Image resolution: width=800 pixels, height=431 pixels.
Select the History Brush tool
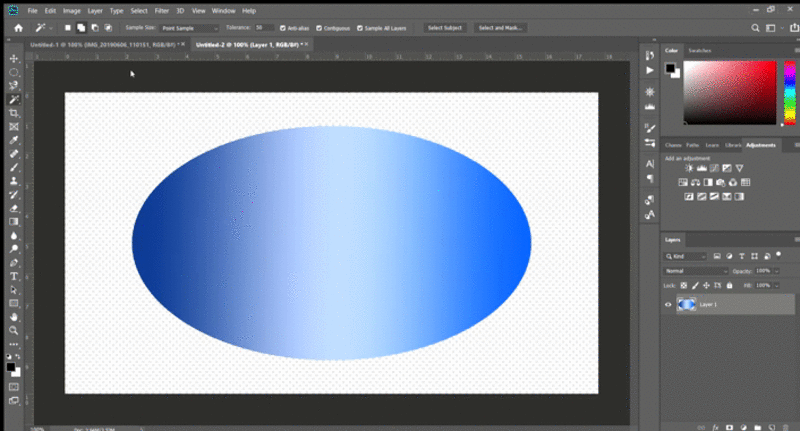coord(14,195)
